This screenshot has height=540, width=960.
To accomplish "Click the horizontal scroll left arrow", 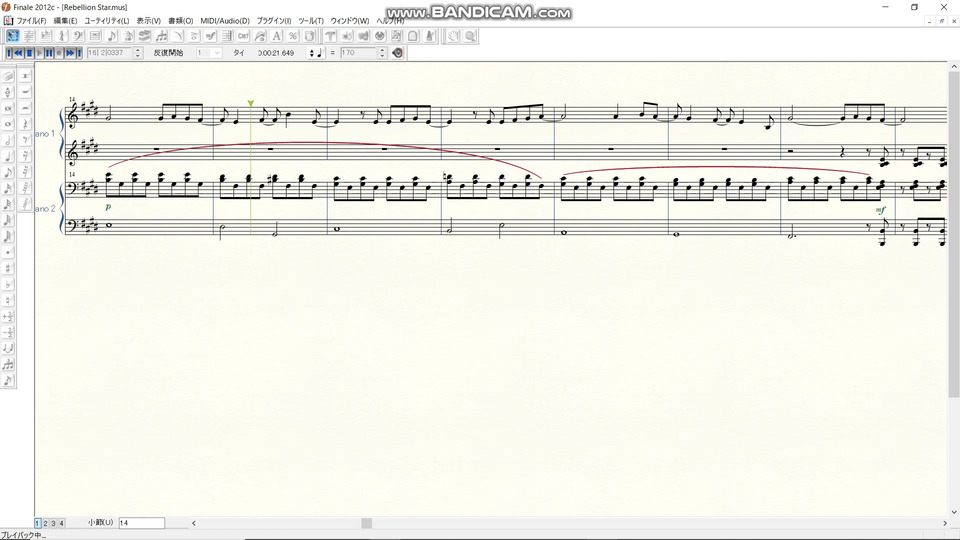I will (193, 523).
